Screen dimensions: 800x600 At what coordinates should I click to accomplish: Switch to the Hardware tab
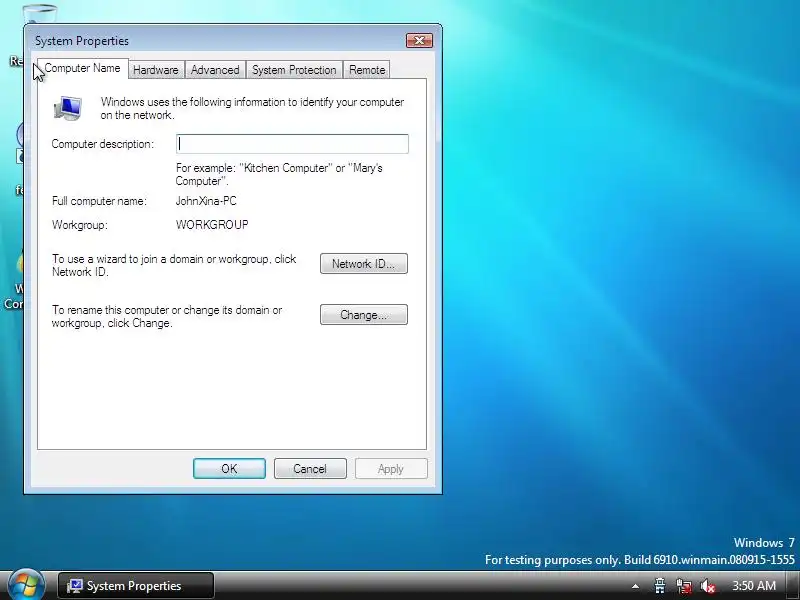156,70
